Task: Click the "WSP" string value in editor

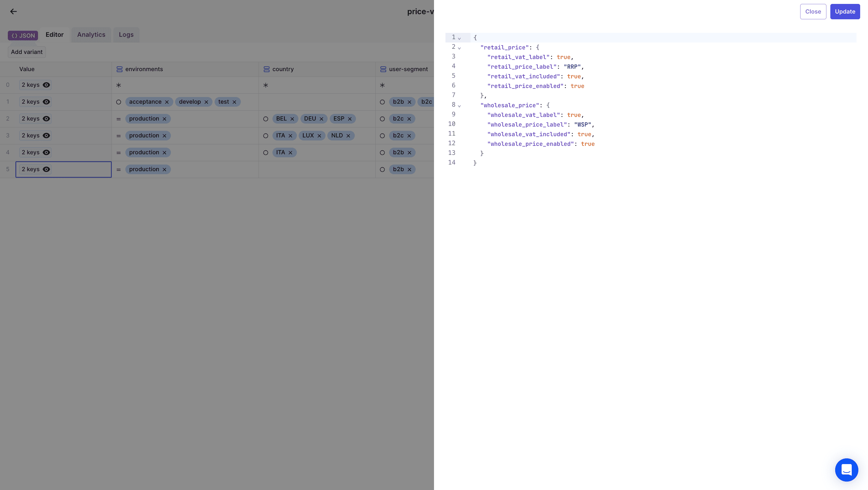Action: pos(583,125)
